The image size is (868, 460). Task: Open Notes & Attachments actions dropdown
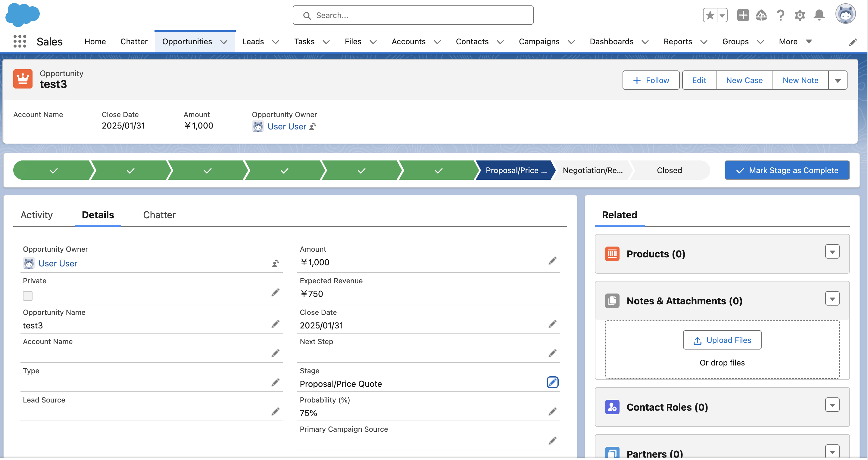[832, 299]
